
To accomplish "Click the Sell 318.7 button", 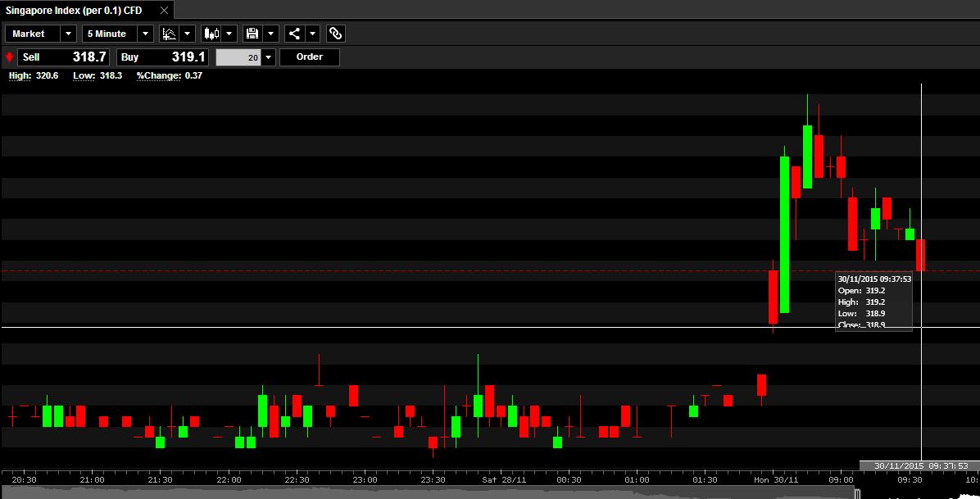I will 63,57.
